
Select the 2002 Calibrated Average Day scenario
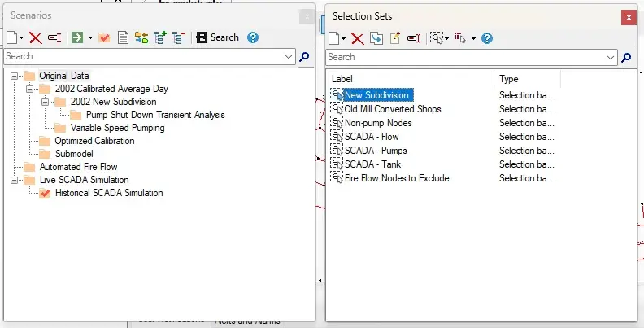coord(111,89)
